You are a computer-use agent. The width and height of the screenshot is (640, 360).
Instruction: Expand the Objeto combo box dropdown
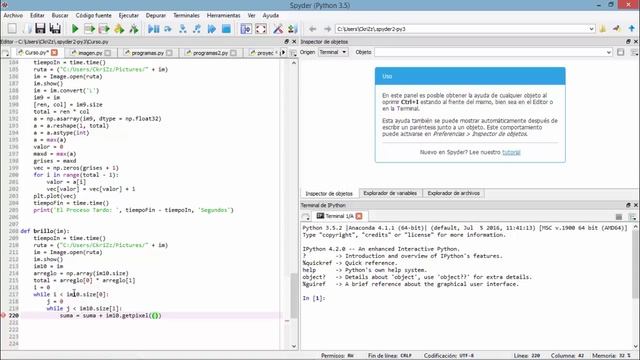point(609,52)
